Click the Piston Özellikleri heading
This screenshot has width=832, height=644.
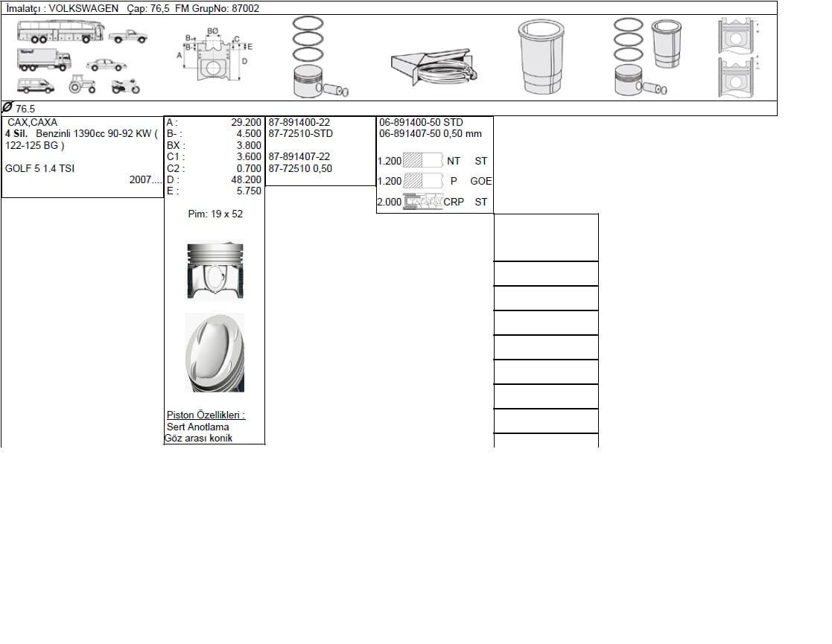(x=206, y=415)
